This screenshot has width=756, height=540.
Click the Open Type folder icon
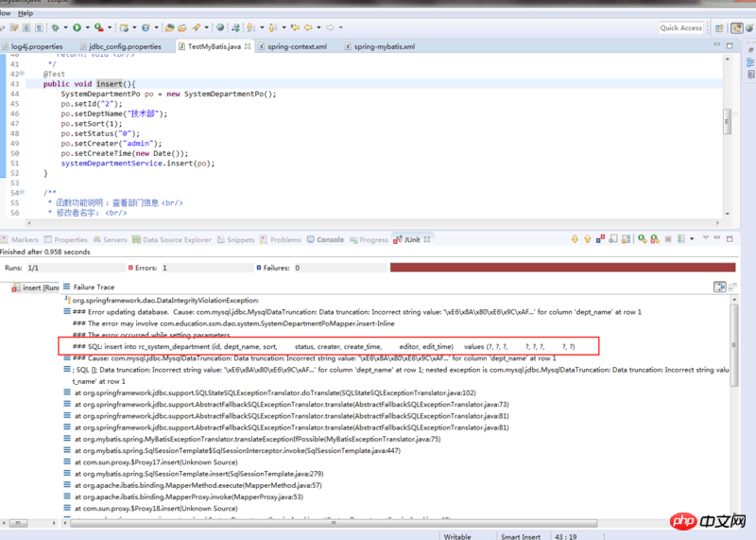pyautogui.click(x=169, y=27)
